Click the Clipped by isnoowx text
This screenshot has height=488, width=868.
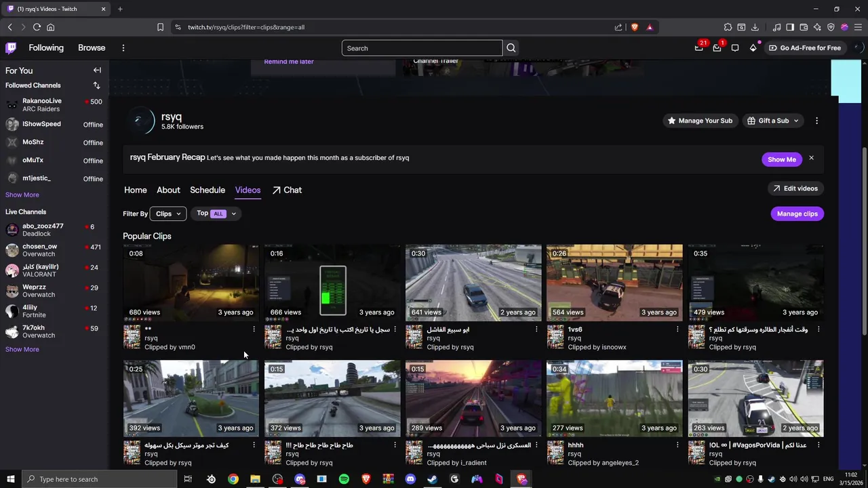click(597, 348)
